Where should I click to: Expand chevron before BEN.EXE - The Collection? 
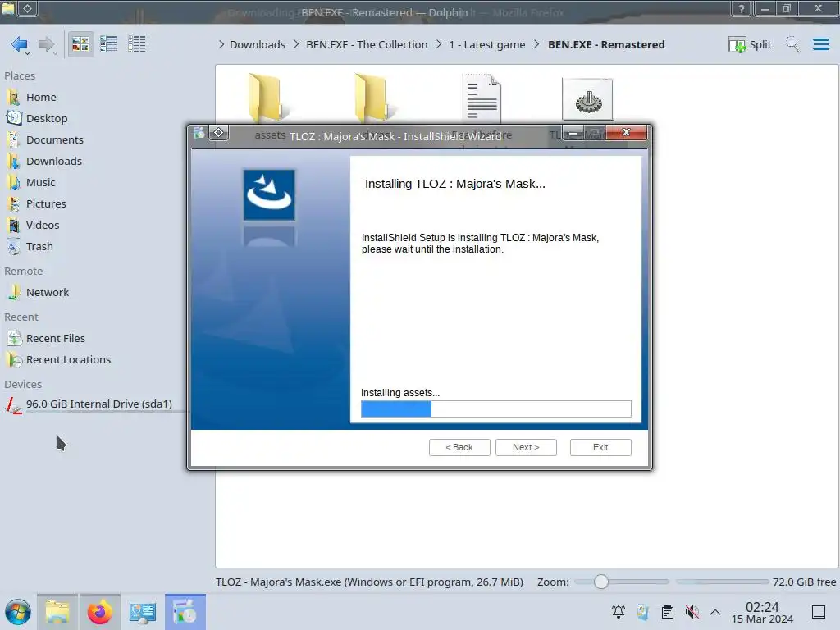296,44
